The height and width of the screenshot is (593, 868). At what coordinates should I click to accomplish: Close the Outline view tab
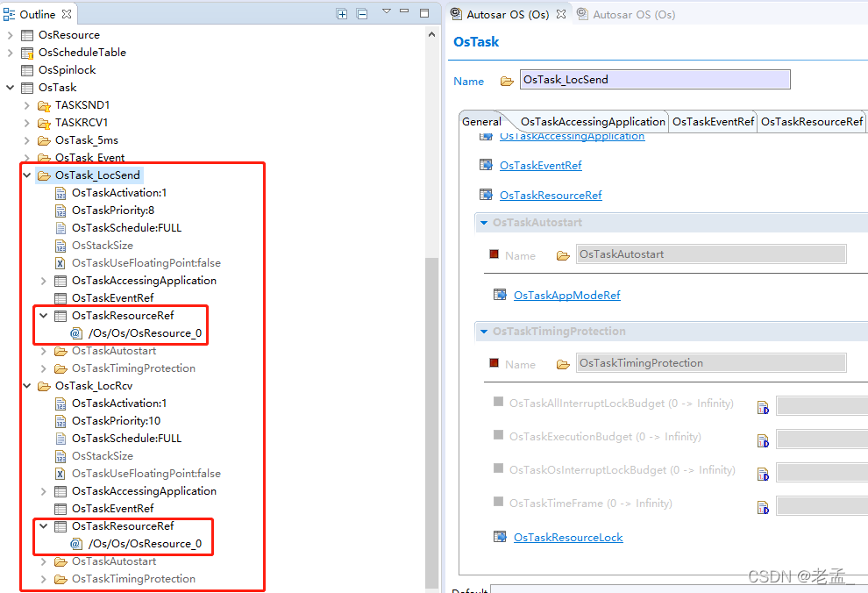click(67, 14)
